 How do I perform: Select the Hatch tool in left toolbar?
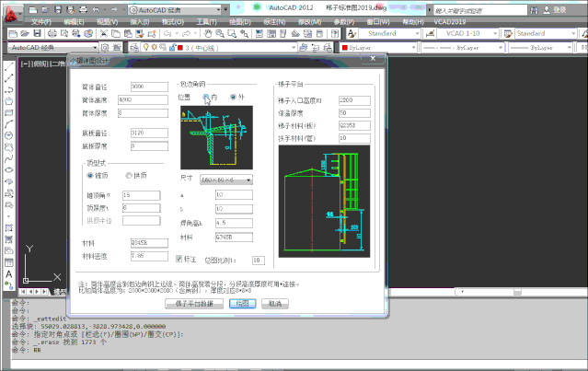[x=8, y=226]
